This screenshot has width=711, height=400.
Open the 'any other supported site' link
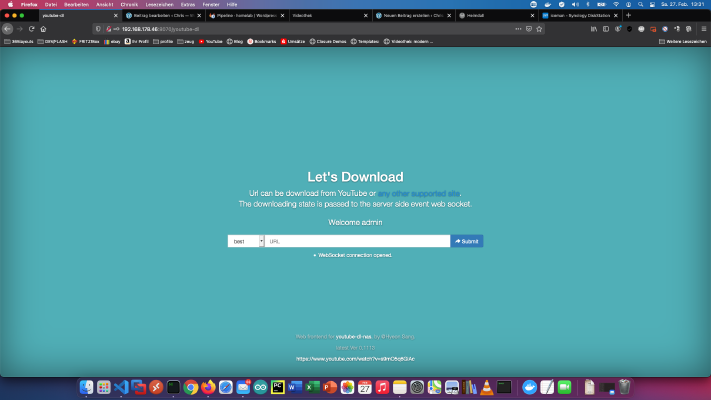click(x=419, y=194)
